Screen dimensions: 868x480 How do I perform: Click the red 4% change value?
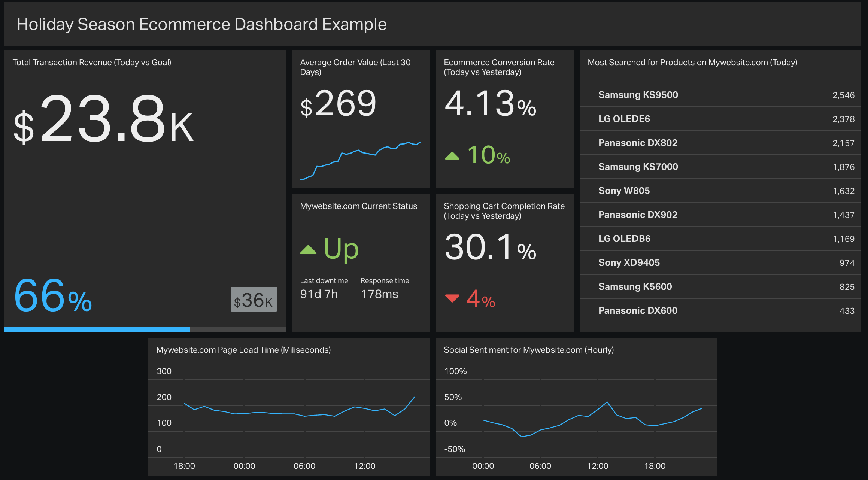[481, 299]
